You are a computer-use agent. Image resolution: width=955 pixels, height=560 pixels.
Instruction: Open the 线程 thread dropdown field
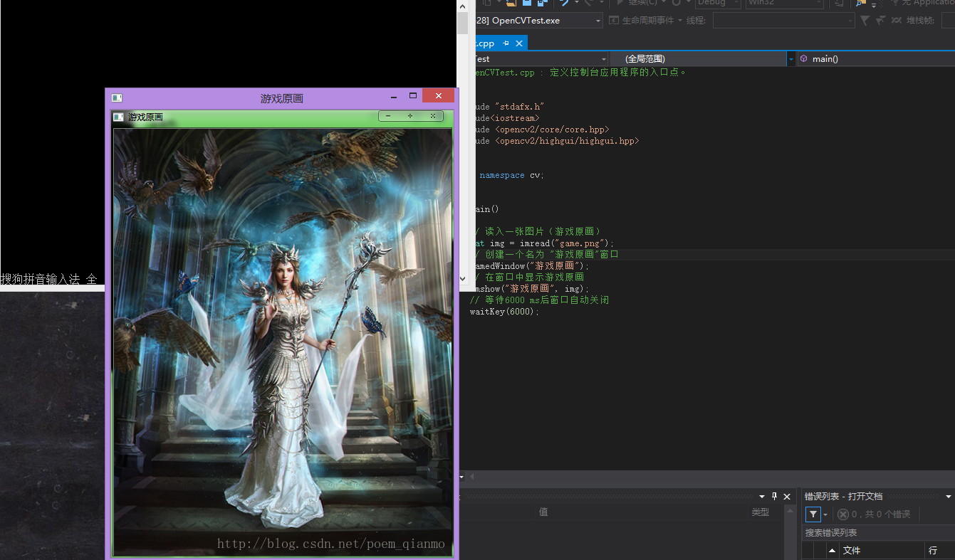(783, 21)
